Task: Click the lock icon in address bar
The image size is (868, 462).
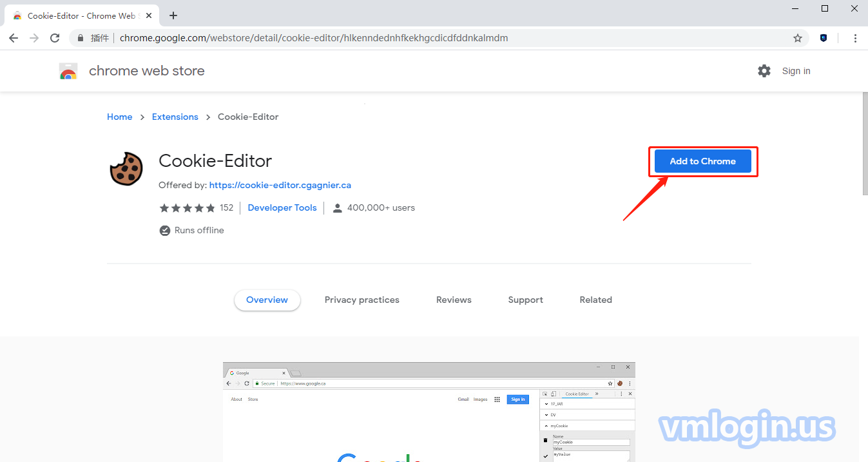Action: 81,38
